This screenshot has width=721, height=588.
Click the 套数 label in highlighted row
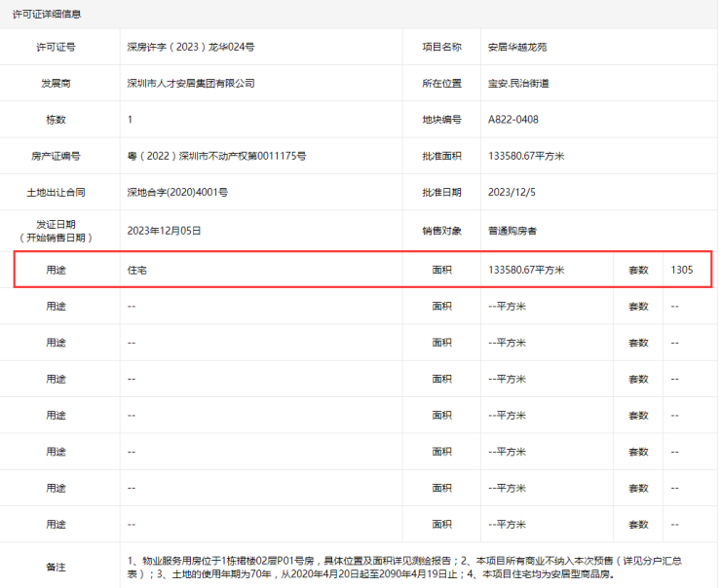point(637,270)
